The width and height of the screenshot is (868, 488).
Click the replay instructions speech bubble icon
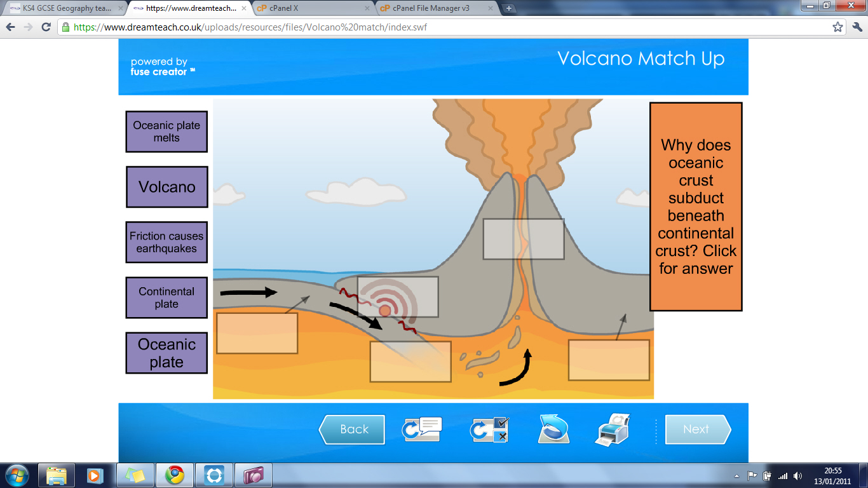[423, 430]
